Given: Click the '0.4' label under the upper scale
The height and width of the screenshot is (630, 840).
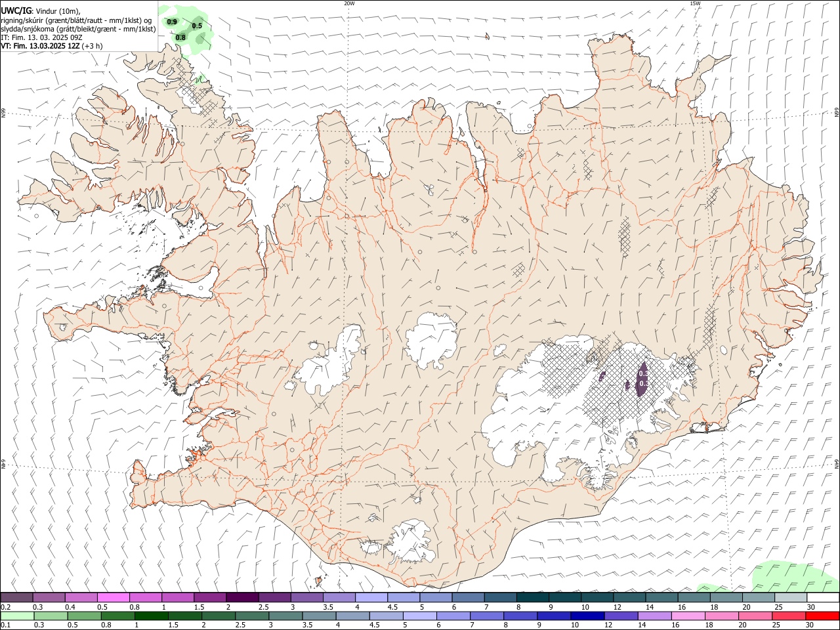Looking at the screenshot, I should click(70, 607).
